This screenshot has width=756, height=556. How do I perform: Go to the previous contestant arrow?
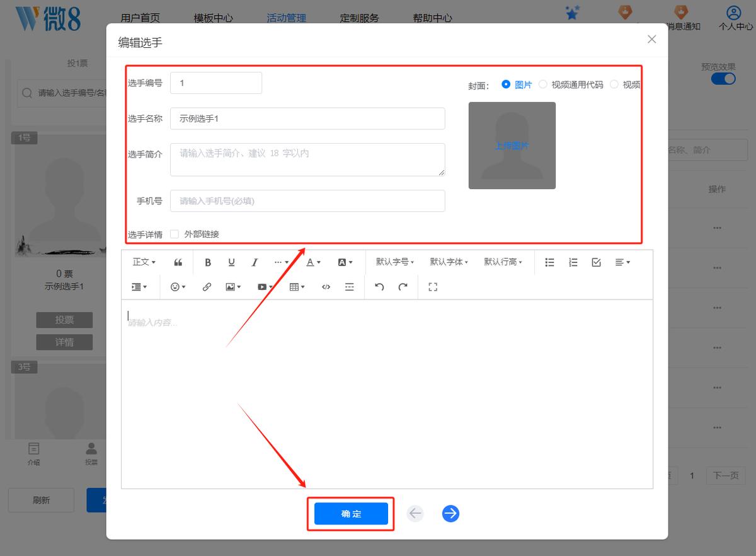pyautogui.click(x=415, y=514)
